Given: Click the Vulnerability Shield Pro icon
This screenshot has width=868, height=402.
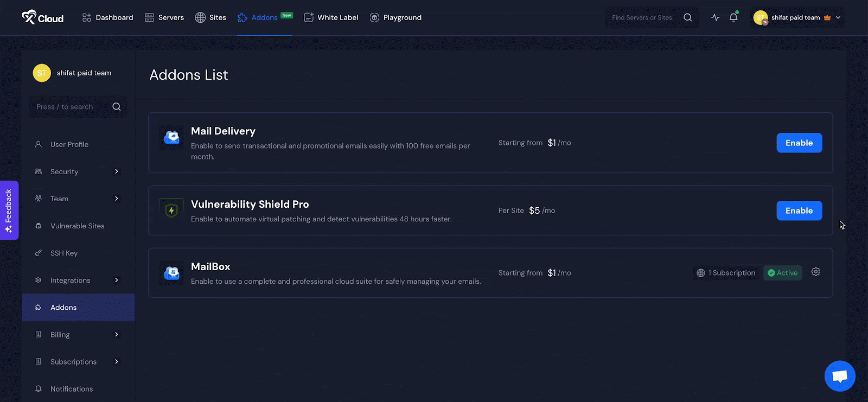Looking at the screenshot, I should pyautogui.click(x=171, y=210).
